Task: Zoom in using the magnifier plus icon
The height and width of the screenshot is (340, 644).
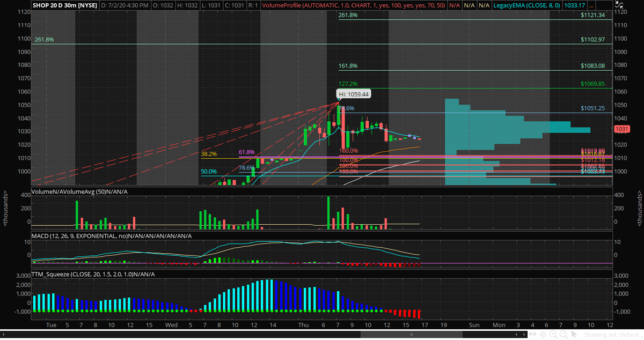Action: pos(553,334)
